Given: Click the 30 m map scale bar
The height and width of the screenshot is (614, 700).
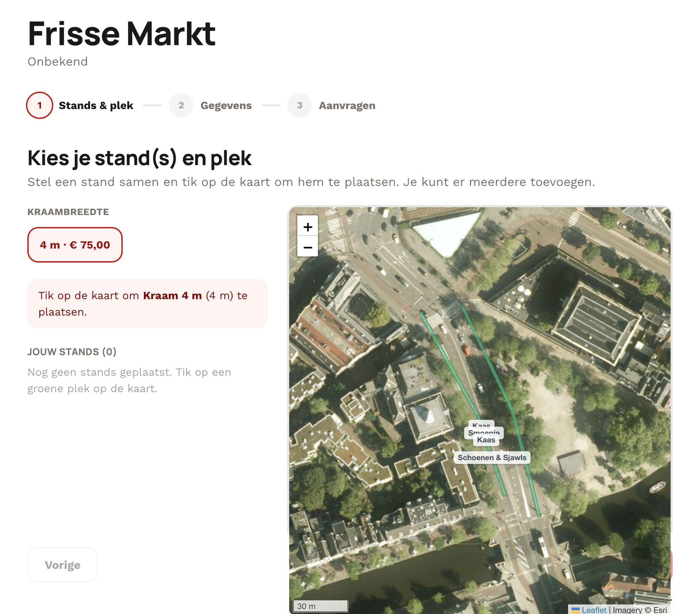Looking at the screenshot, I should (320, 606).
